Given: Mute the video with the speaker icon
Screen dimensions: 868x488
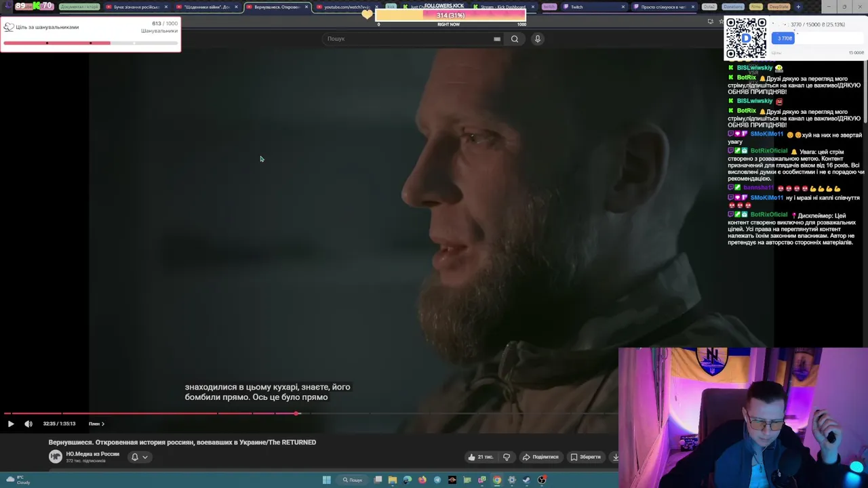Looking at the screenshot, I should pos(28,424).
